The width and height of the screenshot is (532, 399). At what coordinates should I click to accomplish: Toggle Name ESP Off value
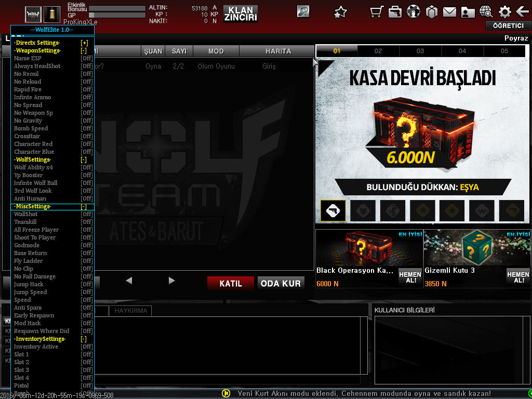[x=87, y=58]
